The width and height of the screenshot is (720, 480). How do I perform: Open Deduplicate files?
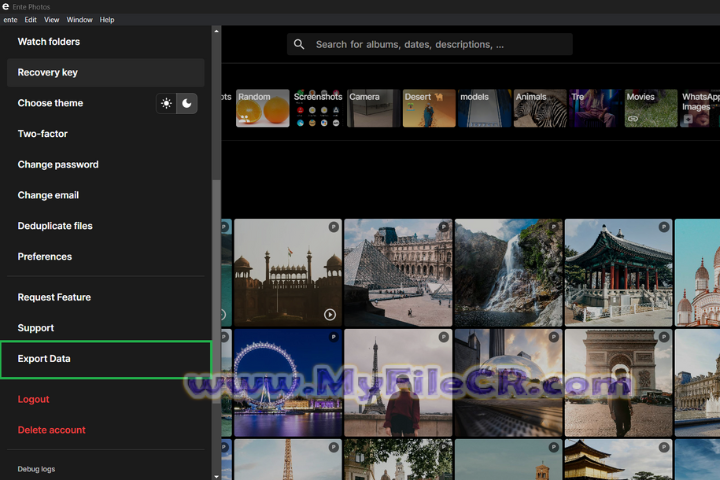pos(106,226)
